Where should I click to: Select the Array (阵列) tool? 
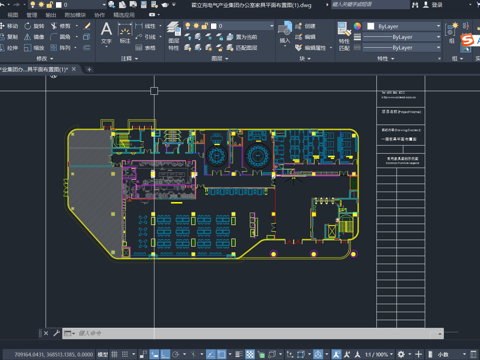61,48
